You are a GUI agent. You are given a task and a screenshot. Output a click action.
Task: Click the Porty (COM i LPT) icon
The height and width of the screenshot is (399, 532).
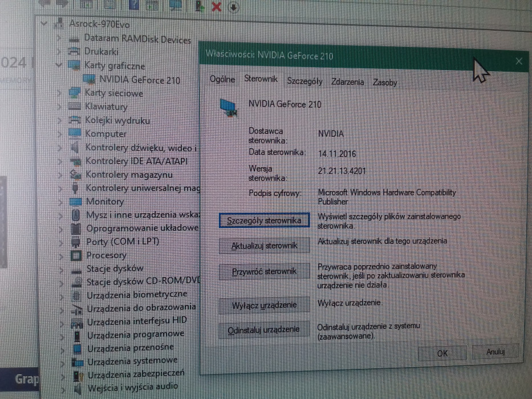click(76, 242)
